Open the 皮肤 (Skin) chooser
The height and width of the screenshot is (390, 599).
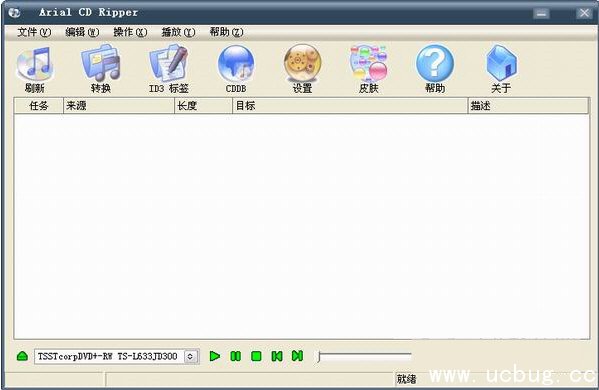[369, 69]
